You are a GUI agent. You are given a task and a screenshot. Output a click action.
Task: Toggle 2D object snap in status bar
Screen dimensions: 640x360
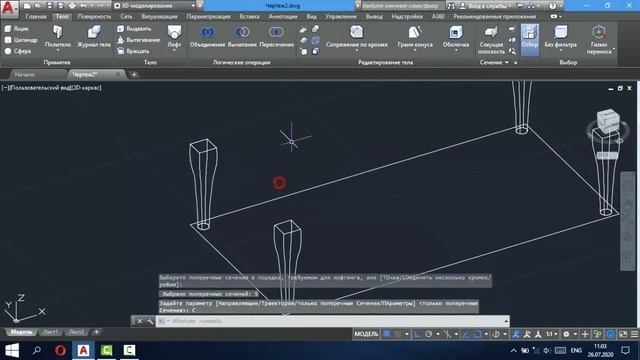pyautogui.click(x=477, y=334)
